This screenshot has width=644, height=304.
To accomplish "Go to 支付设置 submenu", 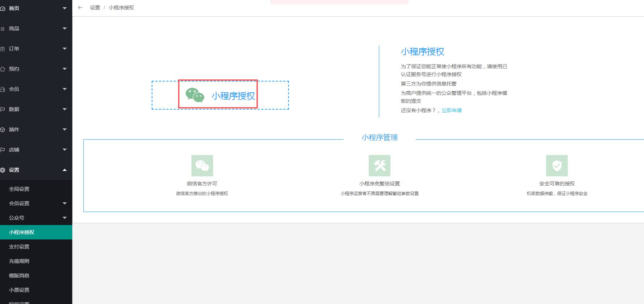I will [36, 247].
